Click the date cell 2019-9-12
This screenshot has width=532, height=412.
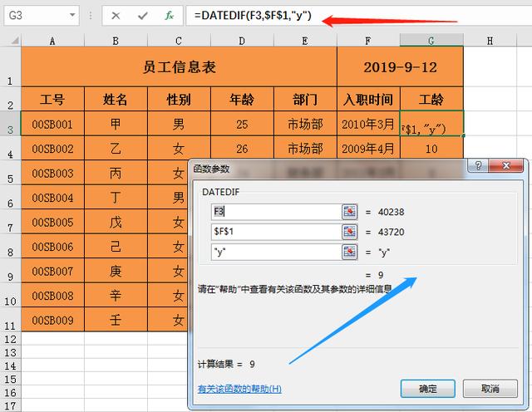tap(400, 66)
